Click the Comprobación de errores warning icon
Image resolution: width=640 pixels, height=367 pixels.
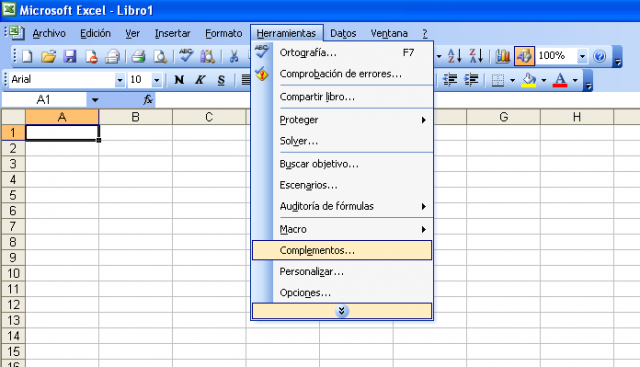click(x=262, y=74)
